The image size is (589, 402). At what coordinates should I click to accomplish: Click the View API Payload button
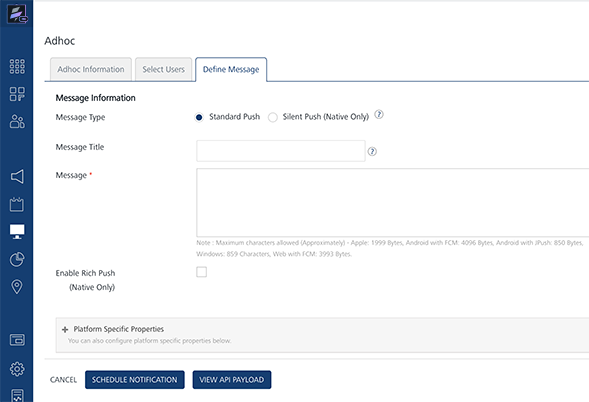coord(232,380)
